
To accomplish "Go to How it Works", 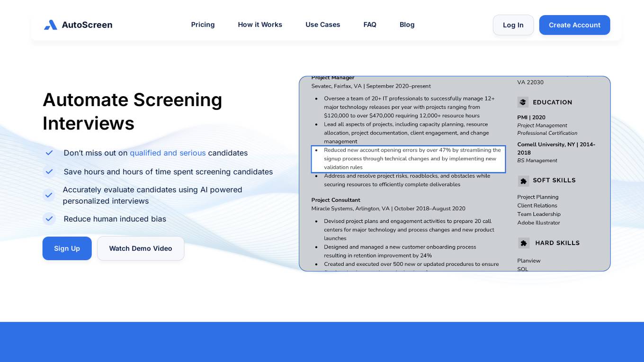I will click(x=260, y=25).
